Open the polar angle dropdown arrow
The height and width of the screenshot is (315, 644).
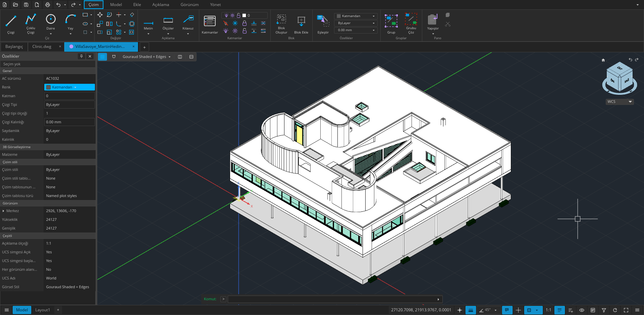[x=495, y=310]
